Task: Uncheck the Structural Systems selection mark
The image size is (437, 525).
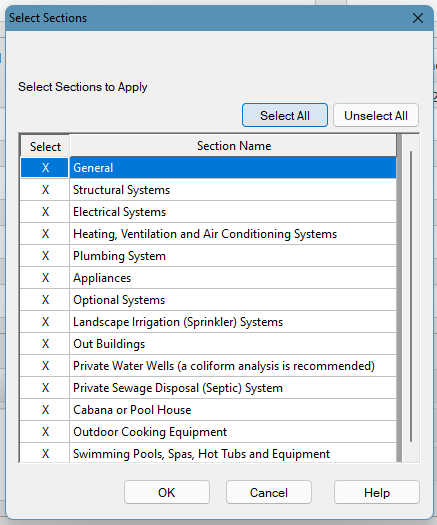Action: [x=45, y=190]
